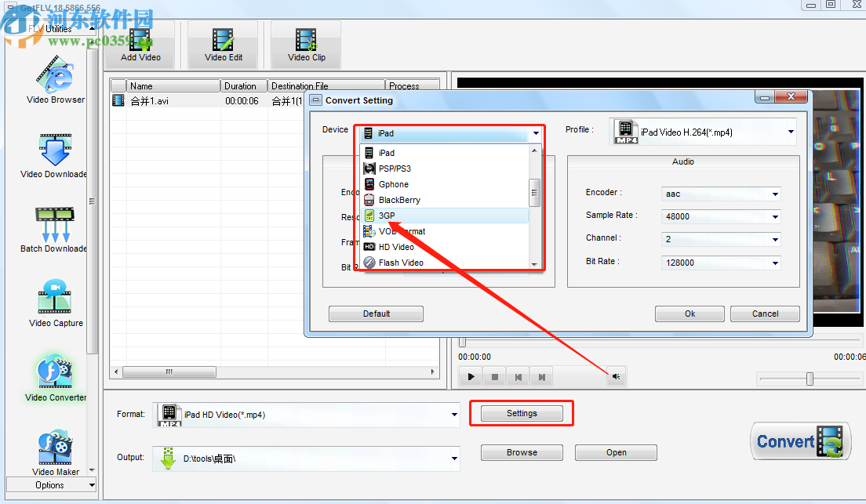Open the Batch Downloader utility
866x504 pixels.
(x=54, y=230)
